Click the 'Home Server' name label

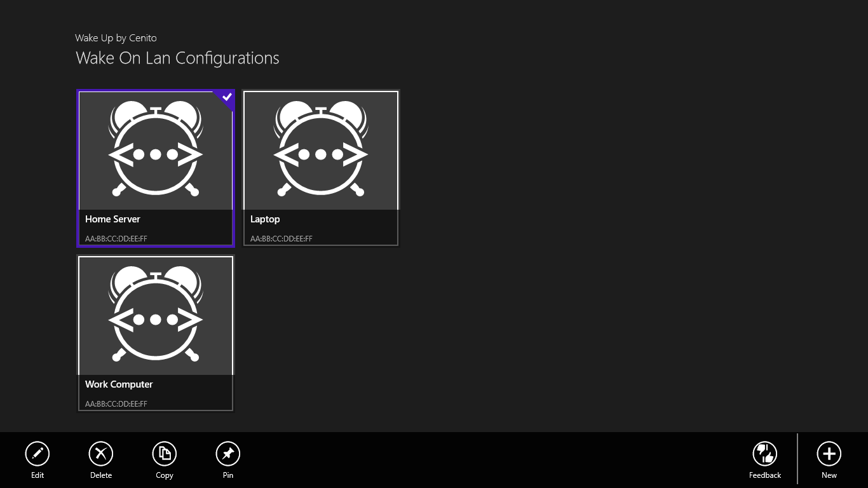coord(112,219)
